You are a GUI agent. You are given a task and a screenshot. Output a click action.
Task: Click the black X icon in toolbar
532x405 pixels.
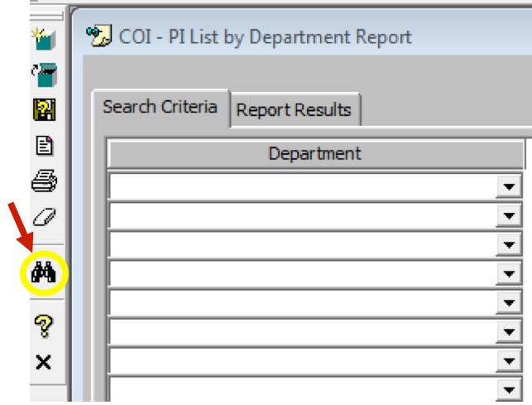point(43,362)
